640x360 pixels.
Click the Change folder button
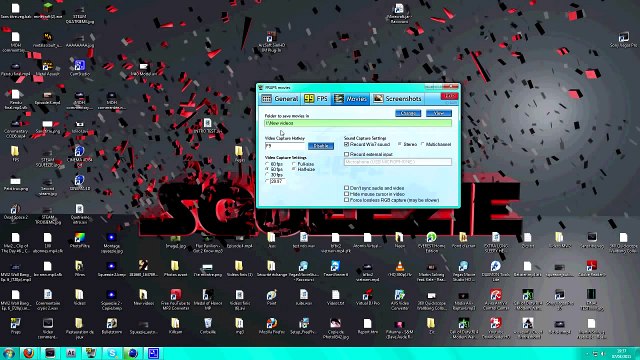(408, 113)
